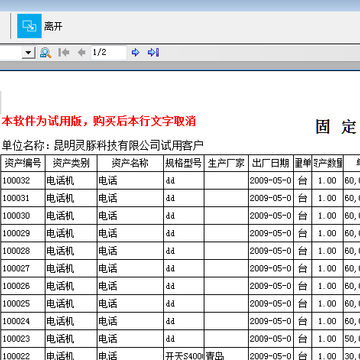The image size is (360, 360).
Task: Go to previous page arrow icon
Action: pyautogui.click(x=82, y=52)
